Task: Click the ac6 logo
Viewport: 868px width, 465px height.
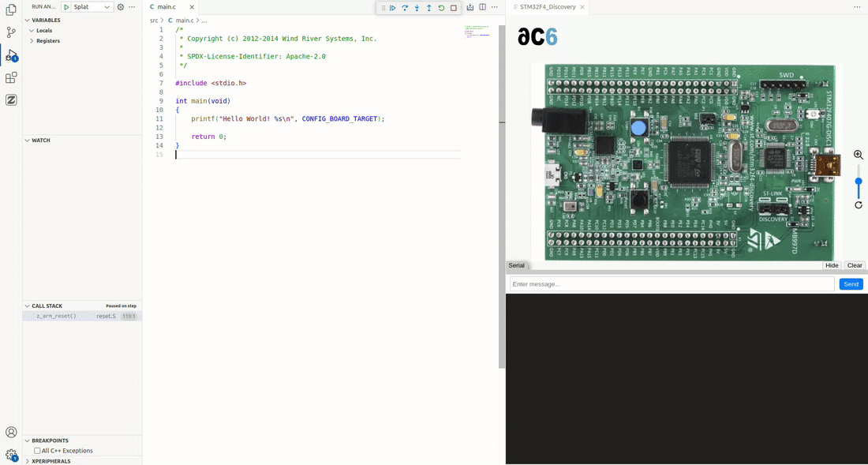Action: 537,36
